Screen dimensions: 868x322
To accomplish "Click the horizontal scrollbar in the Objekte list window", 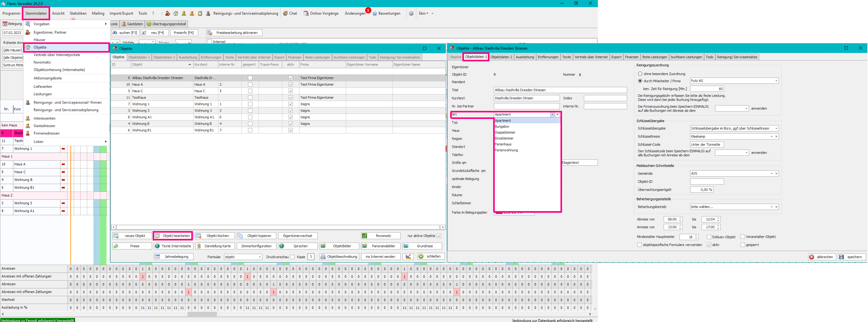I will point(278,227).
